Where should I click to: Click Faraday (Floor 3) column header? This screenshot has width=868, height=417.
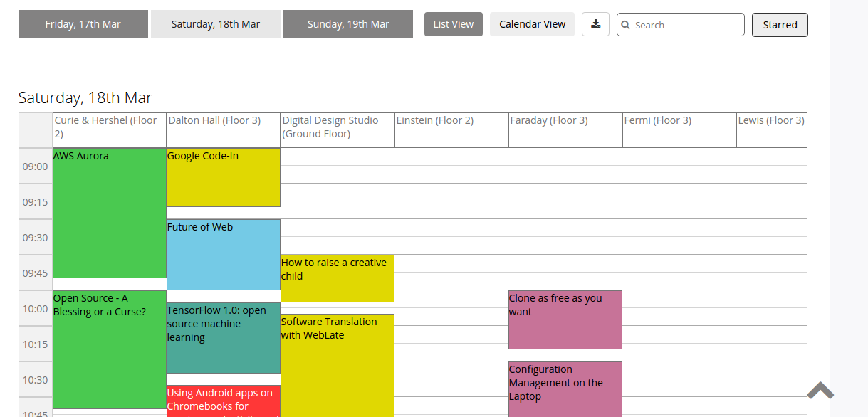pos(565,130)
